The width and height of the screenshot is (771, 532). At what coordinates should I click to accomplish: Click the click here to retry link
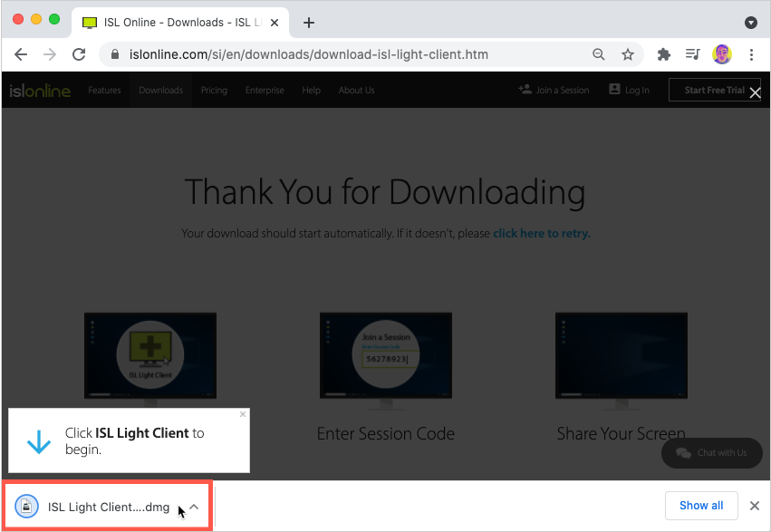coord(541,233)
